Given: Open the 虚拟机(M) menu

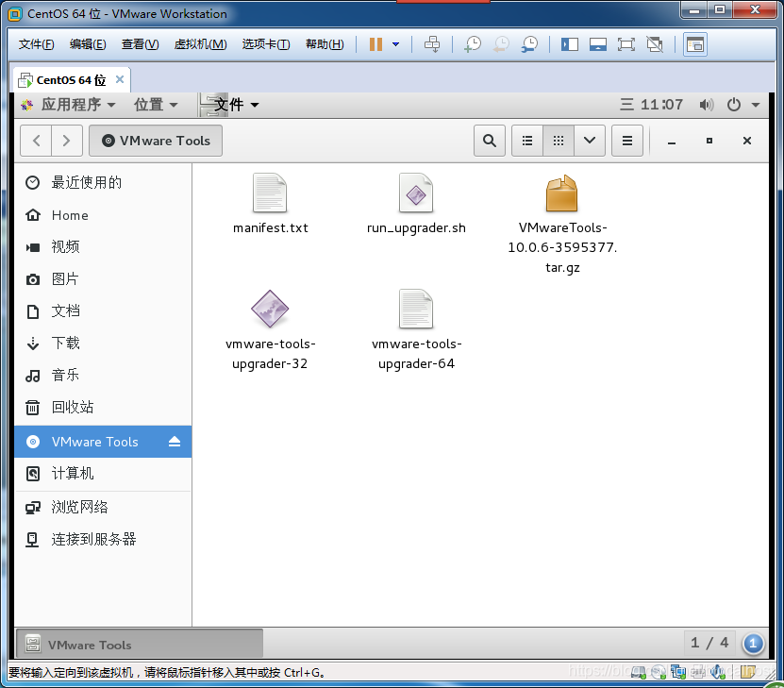Looking at the screenshot, I should 200,44.
